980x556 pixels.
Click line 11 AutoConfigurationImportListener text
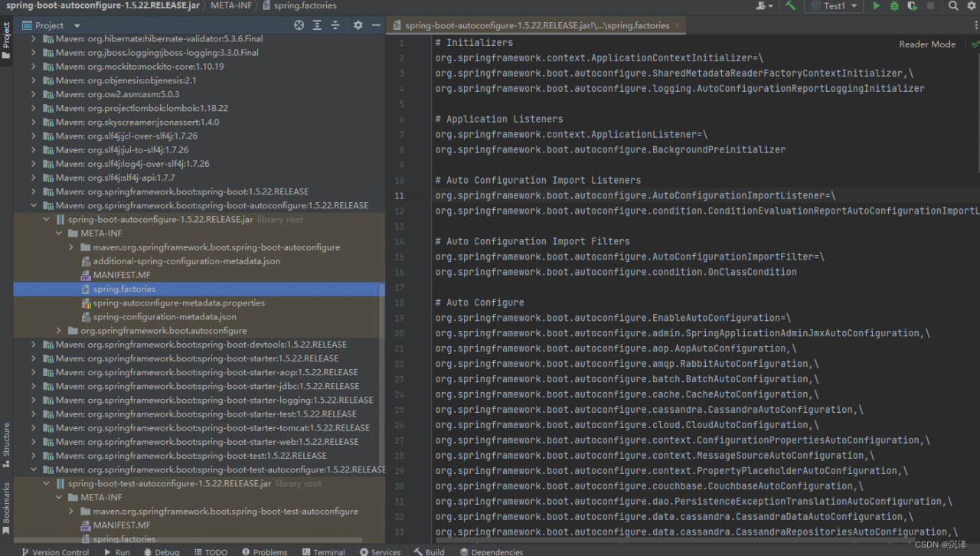click(x=635, y=195)
